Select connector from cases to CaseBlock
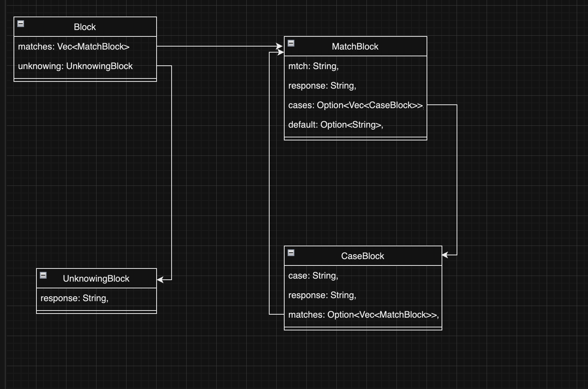The image size is (588, 389). (x=457, y=180)
